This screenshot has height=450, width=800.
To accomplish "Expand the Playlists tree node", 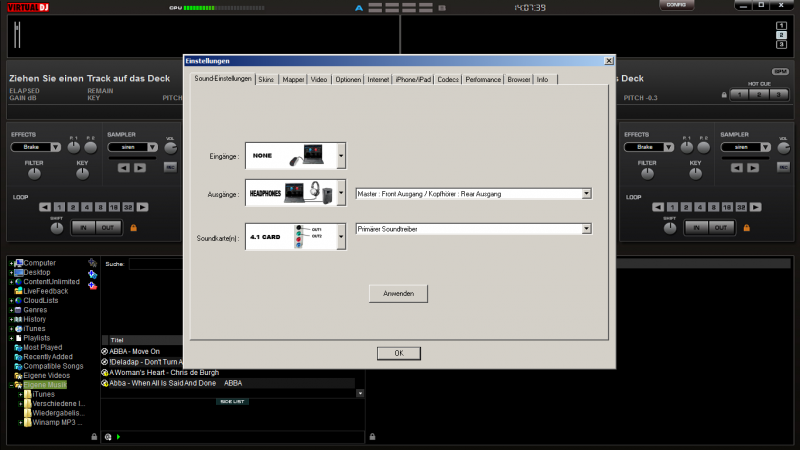I will tap(11, 338).
